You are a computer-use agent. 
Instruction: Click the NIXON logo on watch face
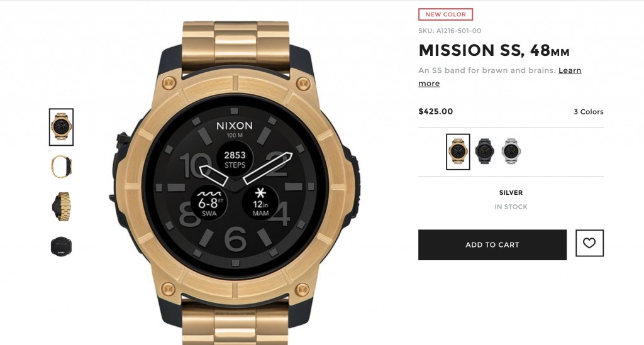pos(235,126)
